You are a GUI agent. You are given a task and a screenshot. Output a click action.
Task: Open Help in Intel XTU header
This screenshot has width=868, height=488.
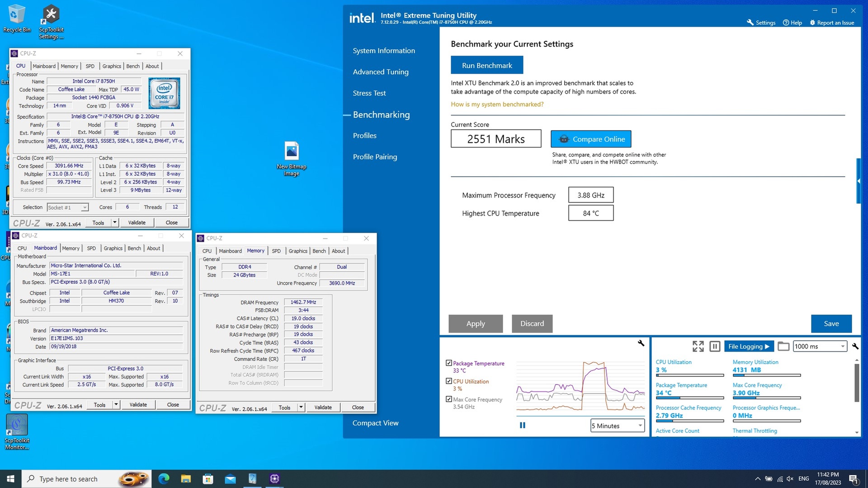pyautogui.click(x=793, y=23)
